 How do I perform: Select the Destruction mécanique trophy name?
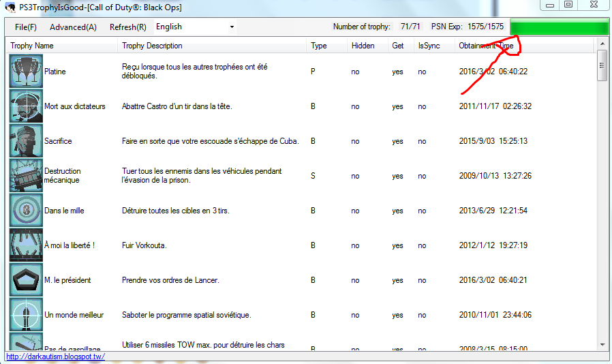pyautogui.click(x=63, y=175)
